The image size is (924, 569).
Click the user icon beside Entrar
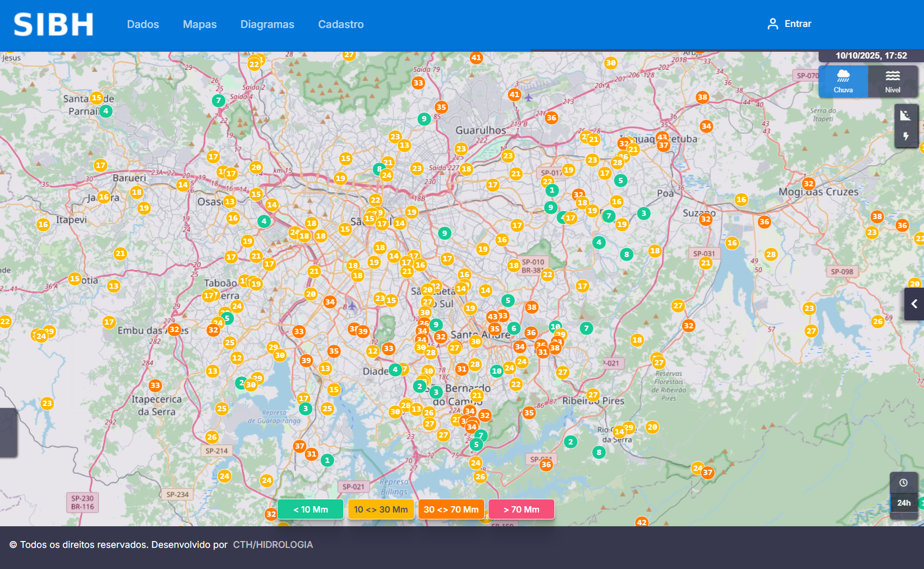pyautogui.click(x=773, y=24)
